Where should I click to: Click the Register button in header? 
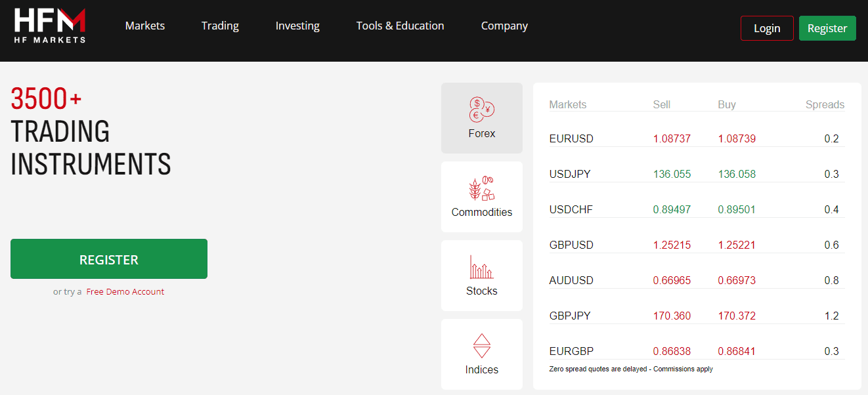pyautogui.click(x=827, y=28)
